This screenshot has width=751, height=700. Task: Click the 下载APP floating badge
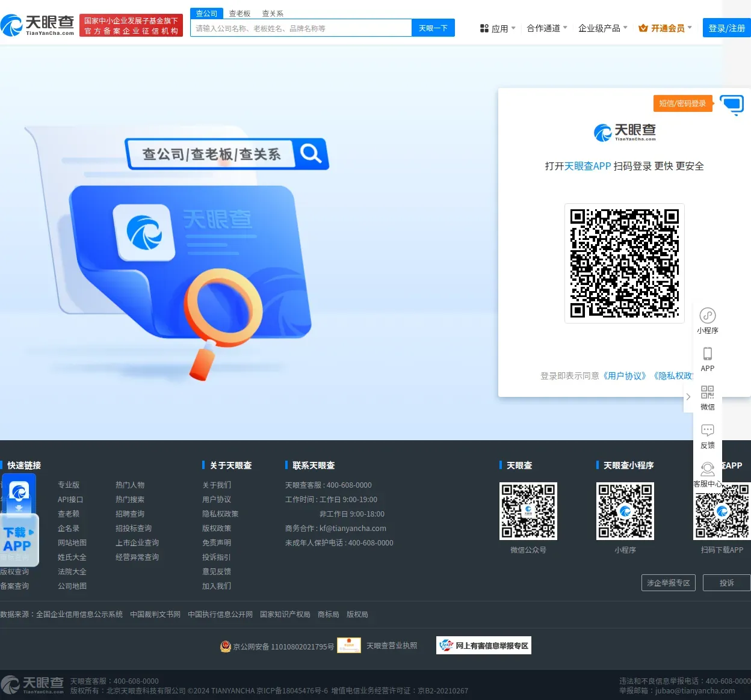click(19, 520)
